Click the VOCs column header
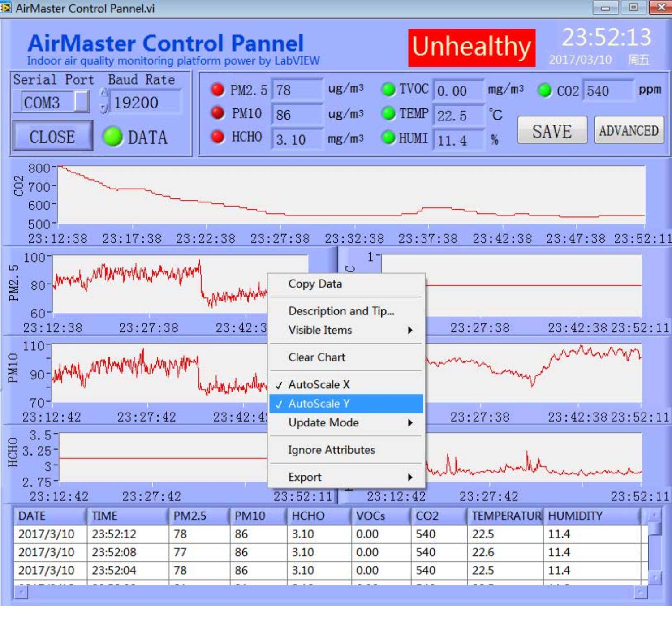Viewport: 672px width, 624px height. point(381,516)
